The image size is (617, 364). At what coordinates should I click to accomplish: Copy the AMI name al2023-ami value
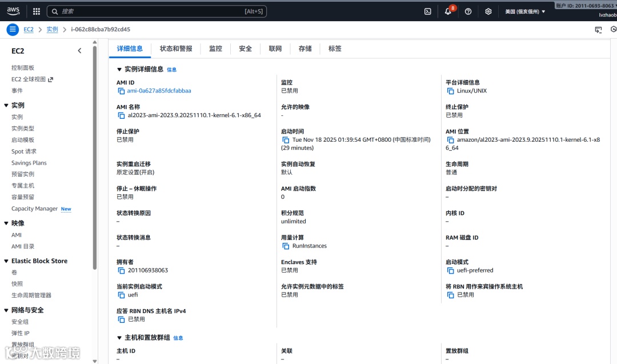coord(121,115)
